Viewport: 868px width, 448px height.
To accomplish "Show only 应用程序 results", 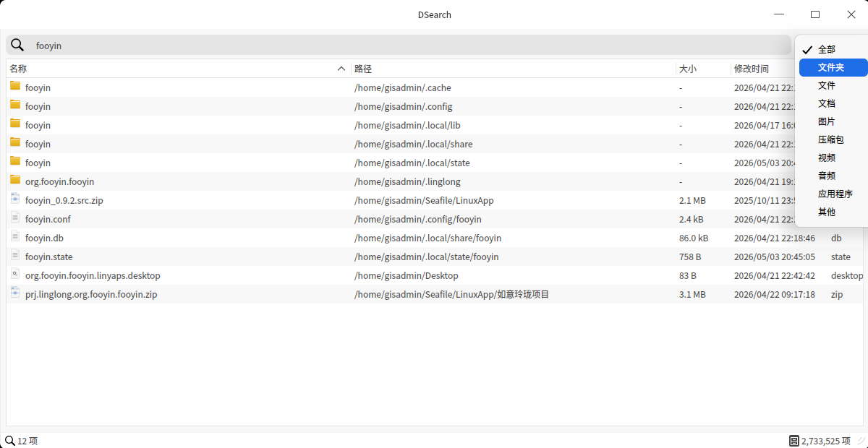I will click(x=833, y=194).
